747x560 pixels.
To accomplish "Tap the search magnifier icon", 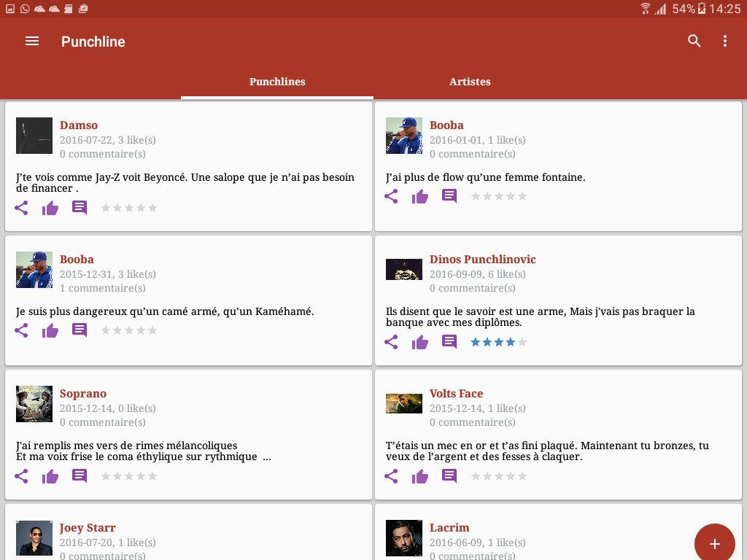I will click(694, 41).
